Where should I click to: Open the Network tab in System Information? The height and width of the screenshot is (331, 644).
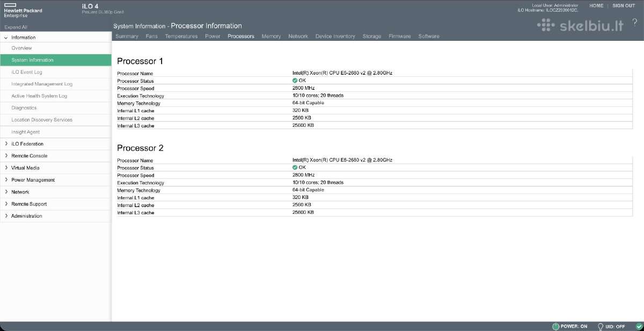[x=298, y=37]
